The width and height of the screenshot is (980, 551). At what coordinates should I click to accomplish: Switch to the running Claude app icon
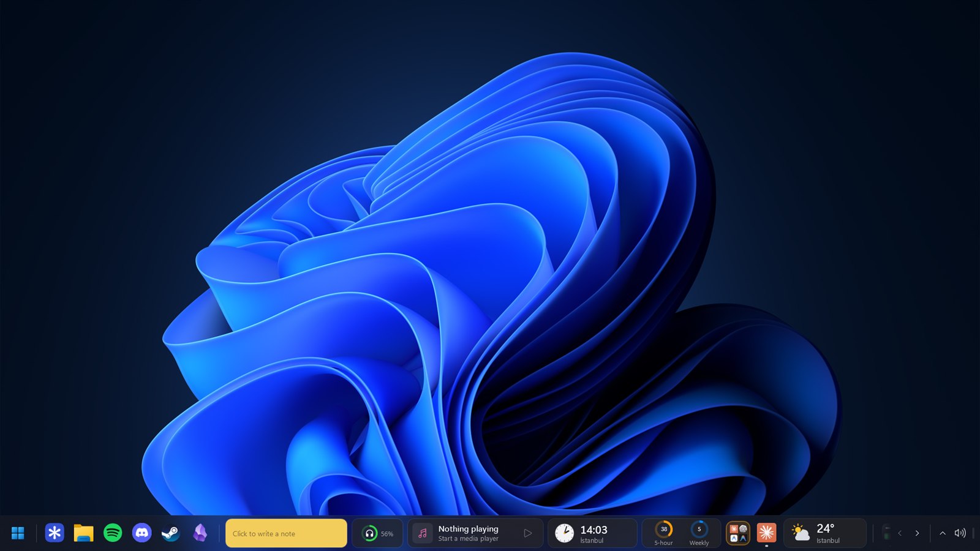766,533
